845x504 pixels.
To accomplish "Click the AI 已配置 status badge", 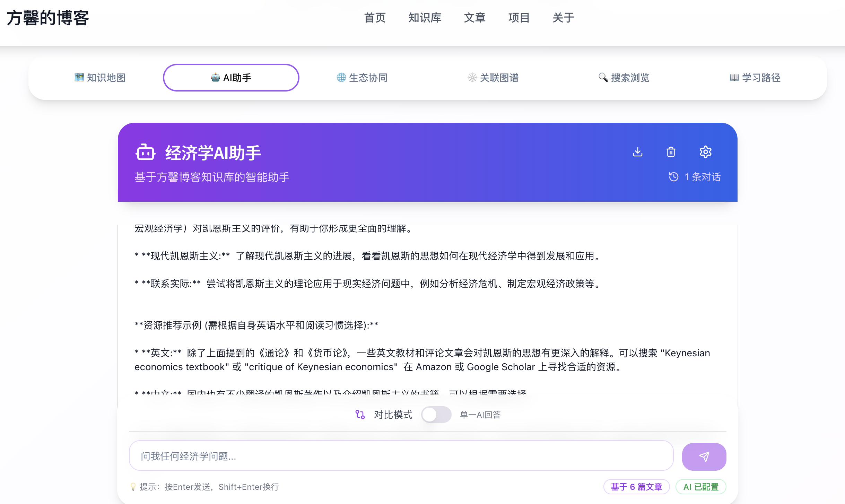I will [x=701, y=487].
